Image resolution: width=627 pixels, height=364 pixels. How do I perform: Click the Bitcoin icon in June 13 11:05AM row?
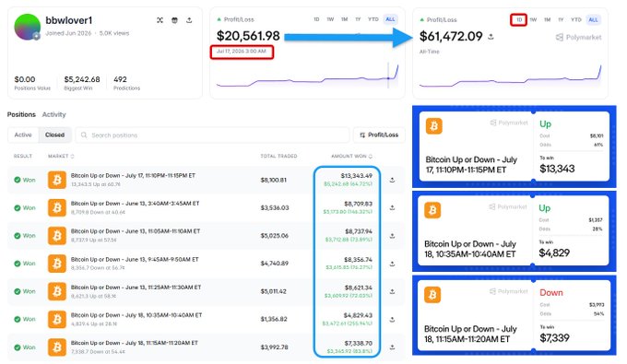[x=57, y=236]
